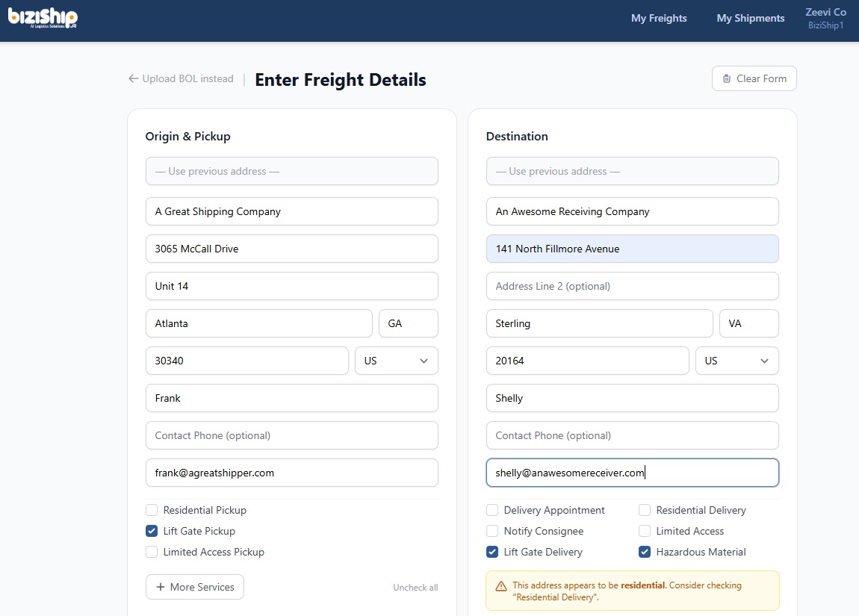The image size is (859, 616).
Task: Click the residential address warning message
Action: (x=633, y=591)
